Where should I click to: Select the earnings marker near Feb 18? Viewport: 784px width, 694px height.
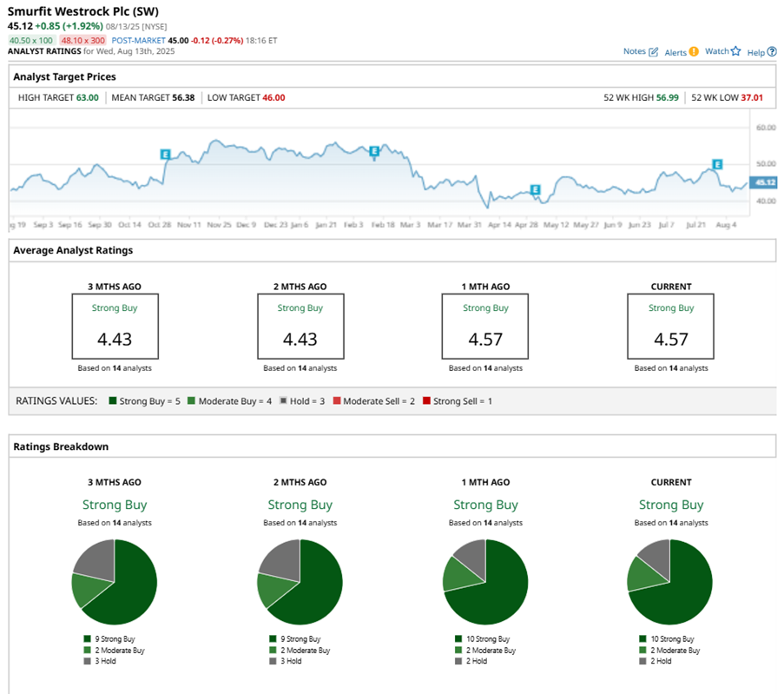click(x=373, y=151)
